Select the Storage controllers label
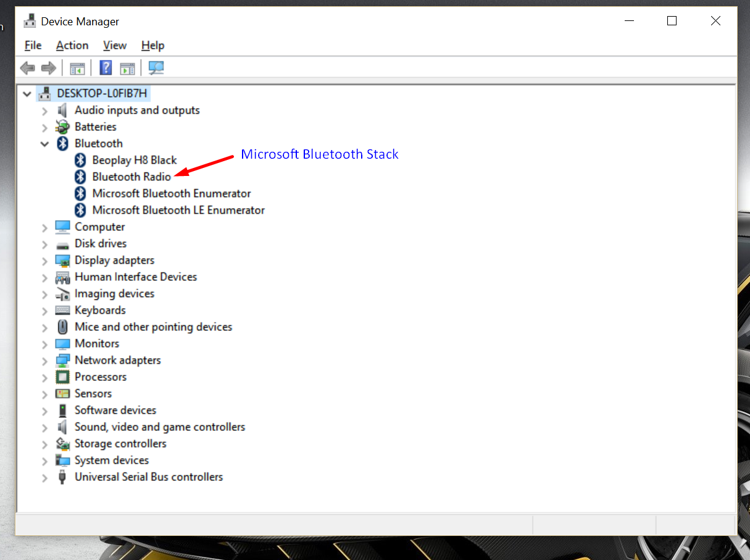 (120, 443)
